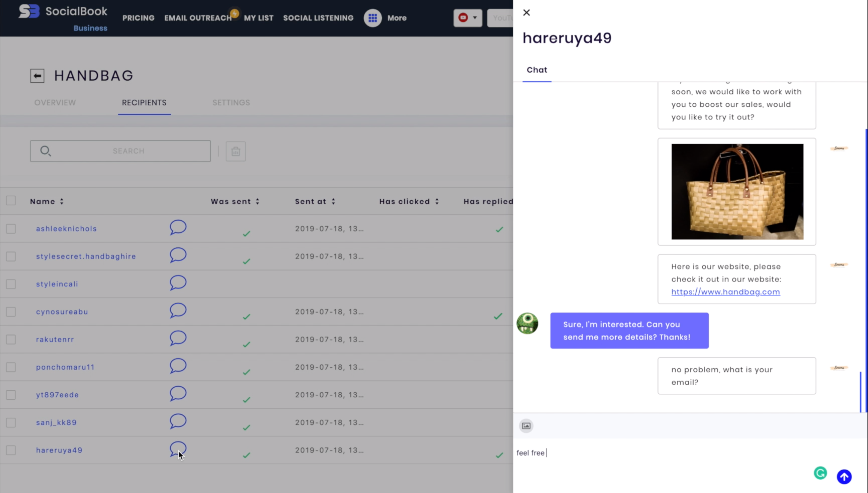Attach image using picture icon
The width and height of the screenshot is (868, 493).
click(526, 426)
